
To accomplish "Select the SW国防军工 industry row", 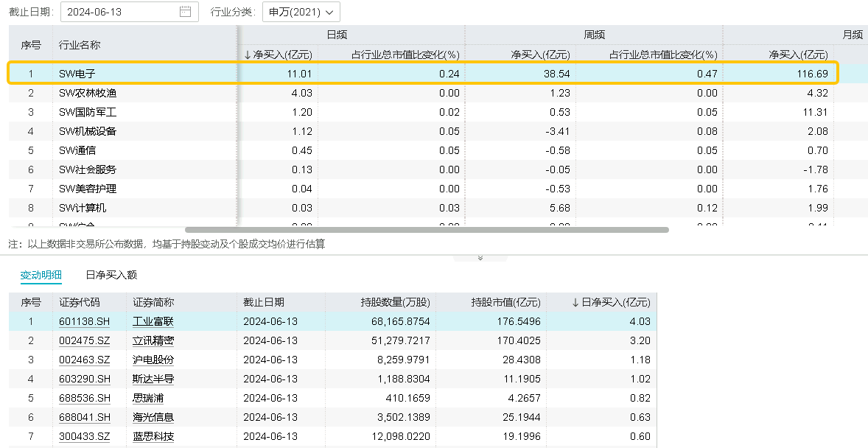I will (438, 112).
